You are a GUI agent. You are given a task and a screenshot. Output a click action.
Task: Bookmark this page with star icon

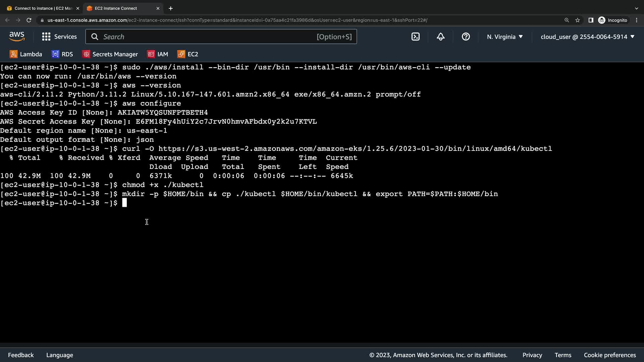tap(577, 20)
